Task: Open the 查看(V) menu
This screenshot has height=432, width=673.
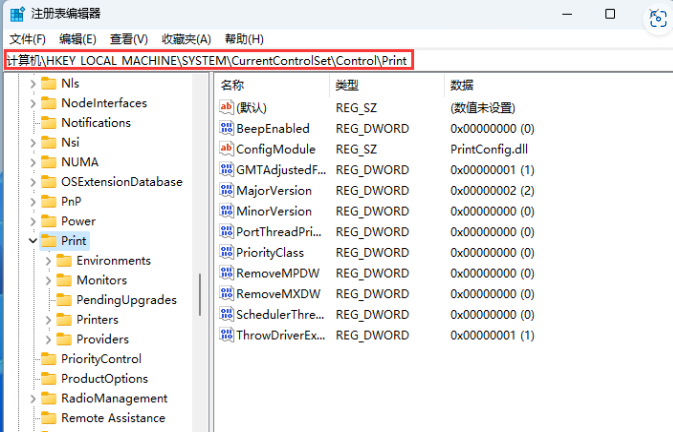Action: tap(128, 39)
